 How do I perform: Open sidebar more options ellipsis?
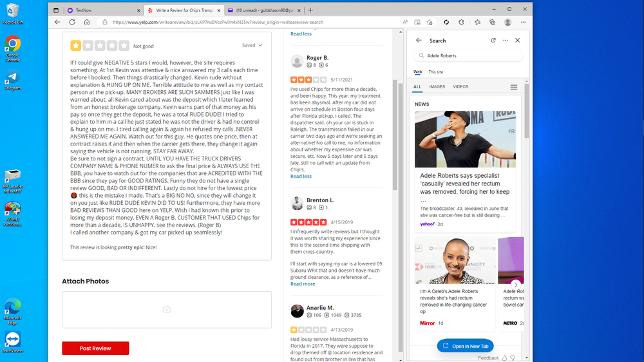pos(506,41)
